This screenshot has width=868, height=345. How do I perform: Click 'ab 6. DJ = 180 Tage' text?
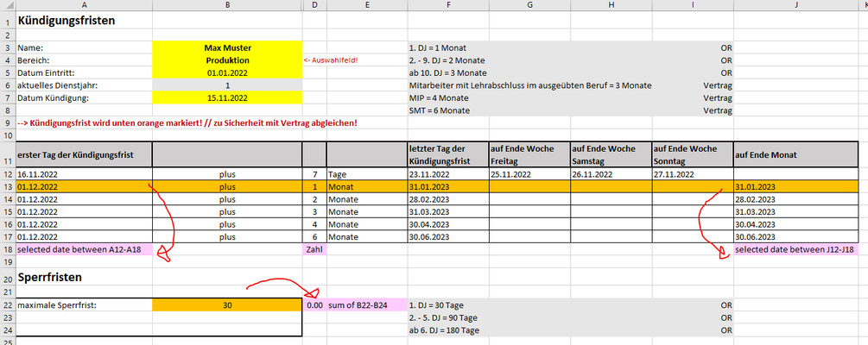445,330
